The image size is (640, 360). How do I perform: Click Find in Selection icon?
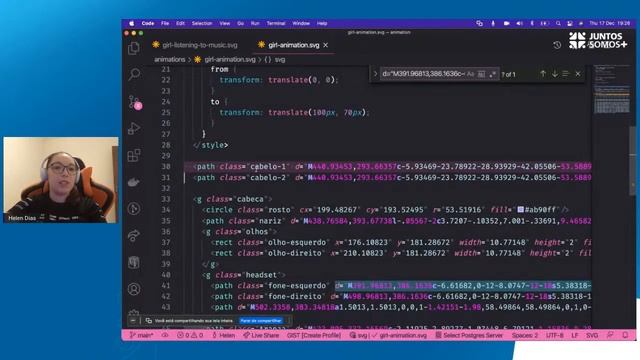pyautogui.click(x=566, y=74)
